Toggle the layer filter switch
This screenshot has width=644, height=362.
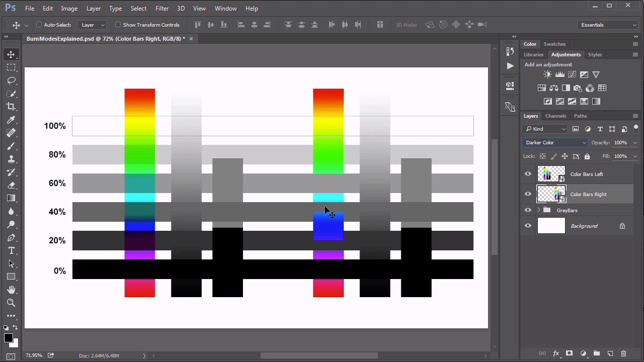(x=635, y=129)
